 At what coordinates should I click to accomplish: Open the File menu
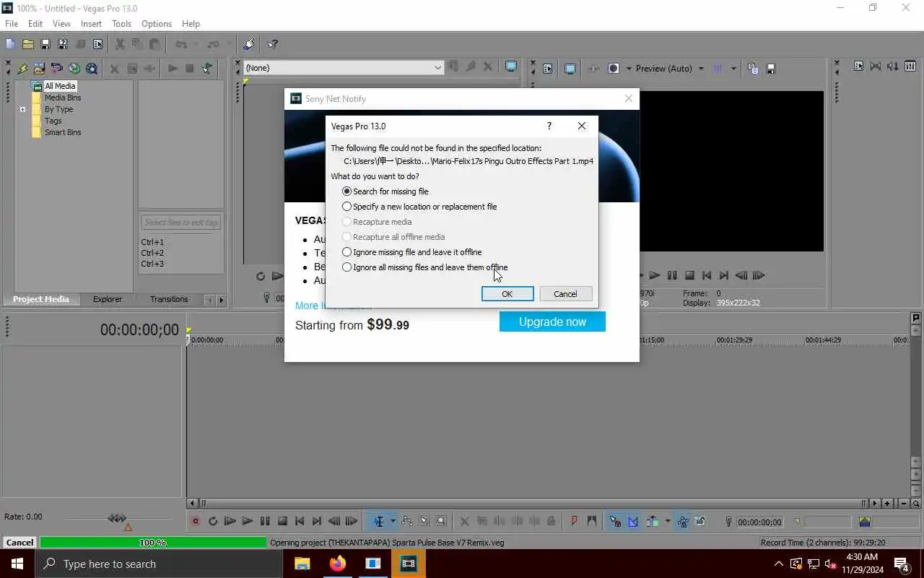12,24
